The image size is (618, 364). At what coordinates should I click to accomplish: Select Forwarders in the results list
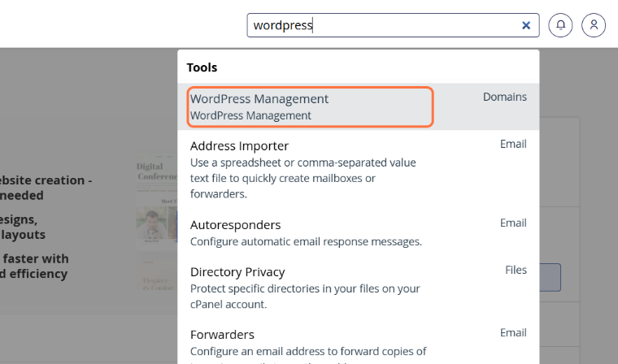222,334
